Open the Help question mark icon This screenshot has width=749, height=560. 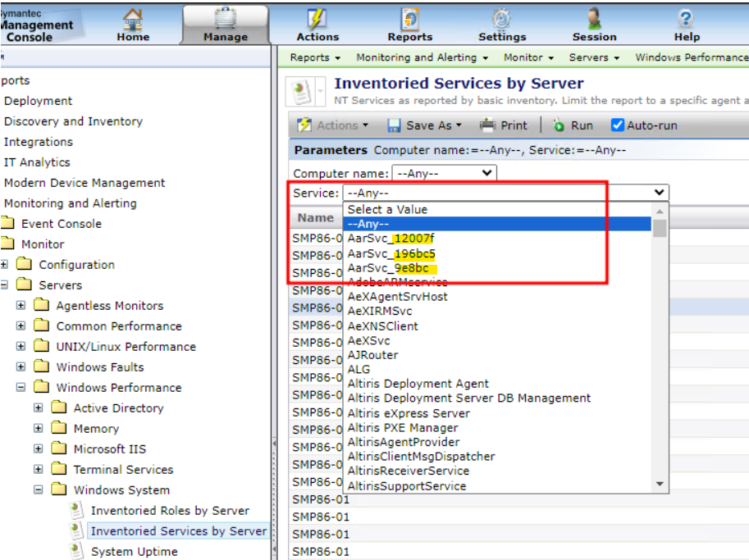(x=686, y=19)
